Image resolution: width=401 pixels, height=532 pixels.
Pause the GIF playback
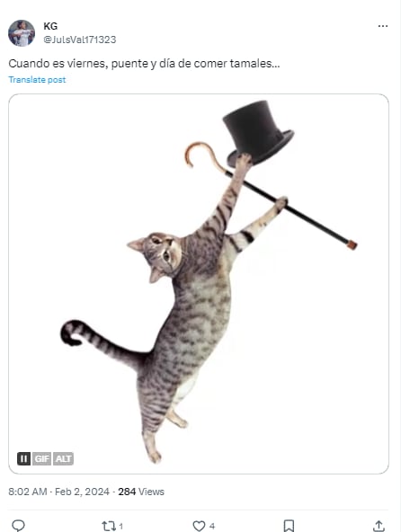[x=23, y=458]
